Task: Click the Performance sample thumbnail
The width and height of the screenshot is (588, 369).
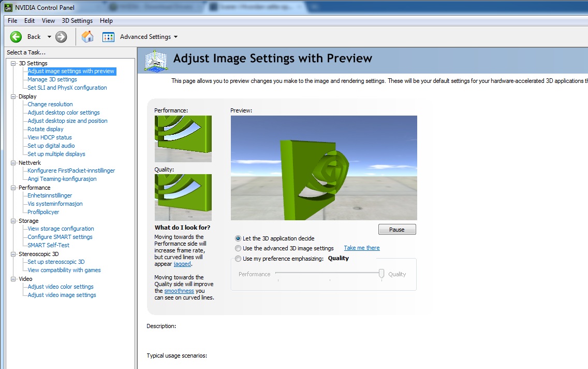Action: [183, 139]
